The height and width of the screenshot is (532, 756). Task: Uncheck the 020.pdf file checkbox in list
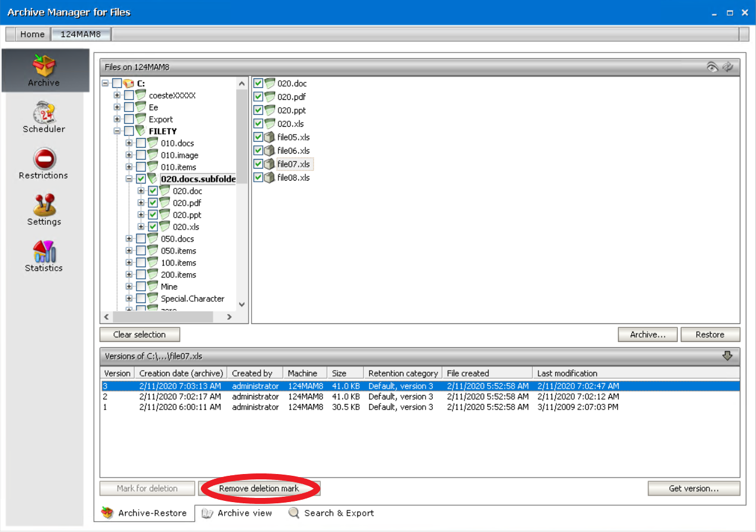coord(258,97)
